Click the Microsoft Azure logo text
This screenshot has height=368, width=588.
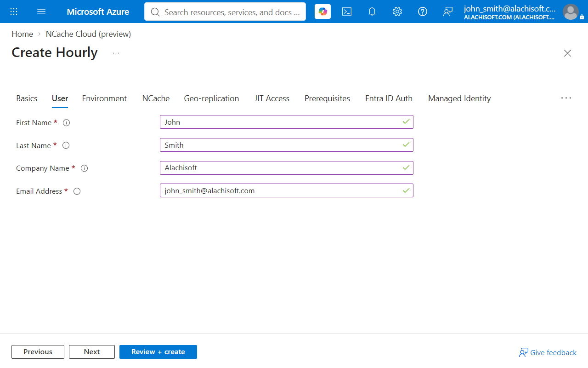[98, 11]
